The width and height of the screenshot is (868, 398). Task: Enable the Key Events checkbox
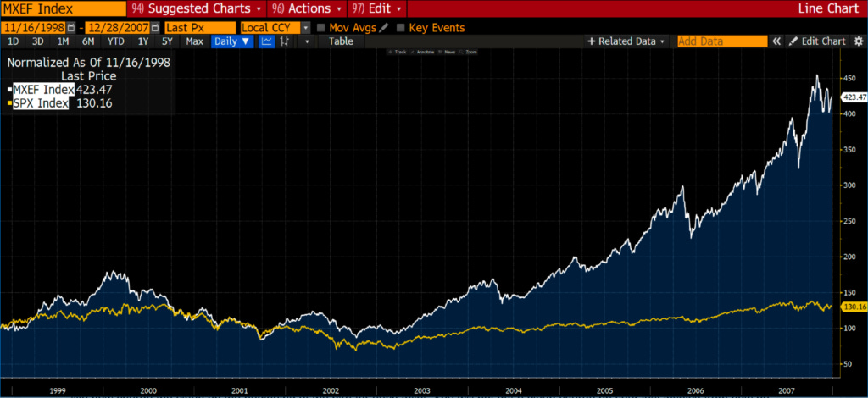pos(401,28)
